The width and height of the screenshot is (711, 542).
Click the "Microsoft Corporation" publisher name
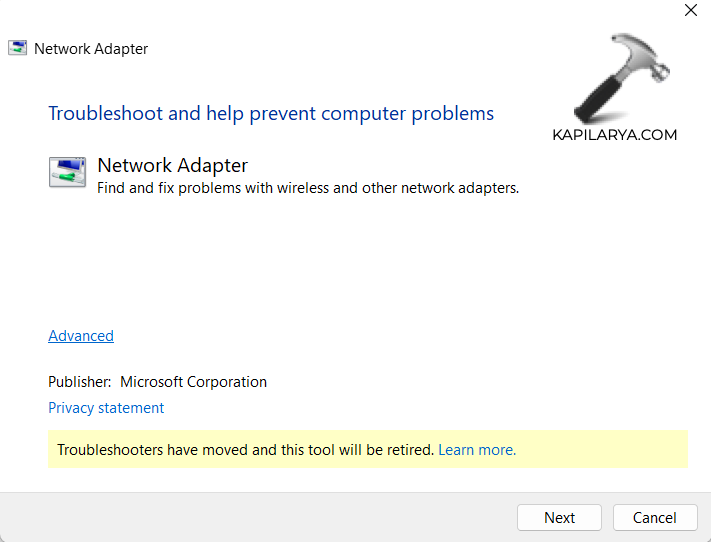pos(193,382)
